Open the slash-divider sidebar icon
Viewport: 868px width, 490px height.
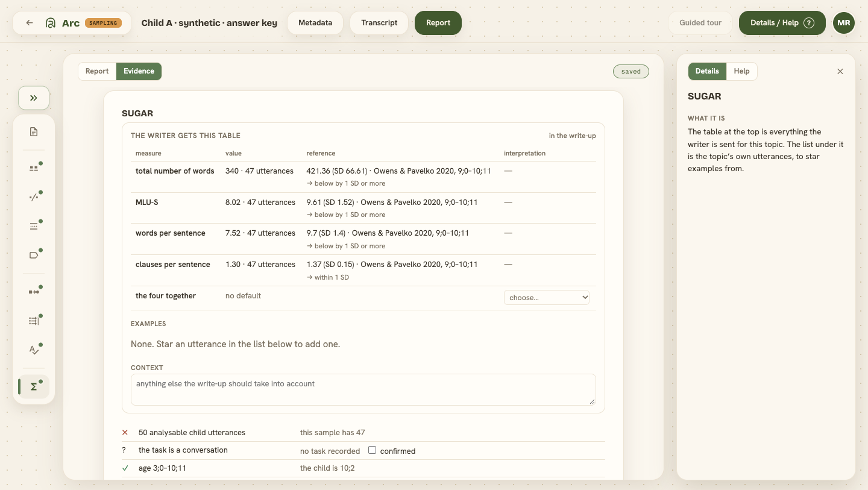tap(34, 197)
